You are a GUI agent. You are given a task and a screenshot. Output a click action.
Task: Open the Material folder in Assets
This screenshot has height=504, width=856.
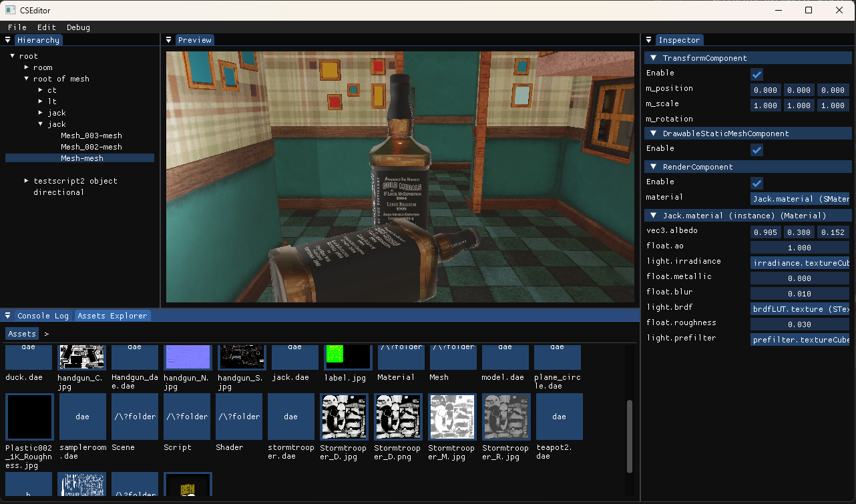[401, 357]
